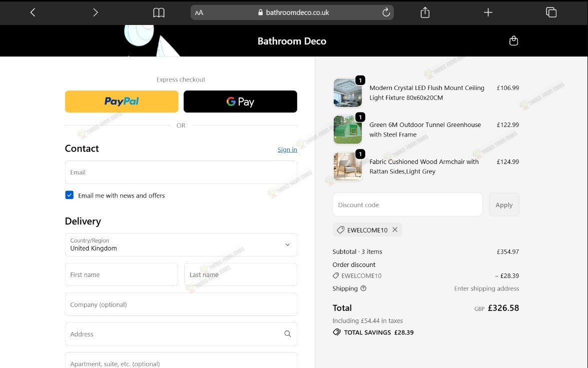The height and width of the screenshot is (368, 588).
Task: Focus the Email input field
Action: (181, 172)
